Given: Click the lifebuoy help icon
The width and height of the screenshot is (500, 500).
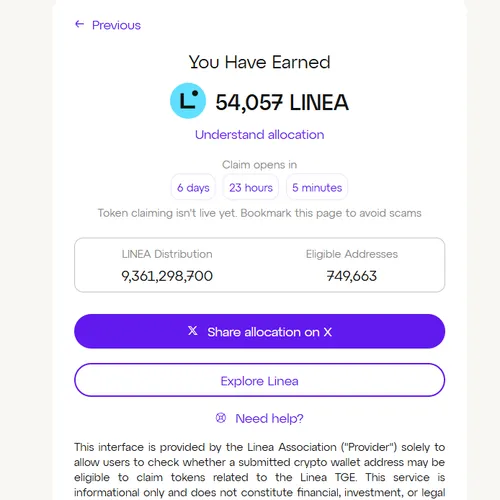Looking at the screenshot, I should click(x=221, y=418).
